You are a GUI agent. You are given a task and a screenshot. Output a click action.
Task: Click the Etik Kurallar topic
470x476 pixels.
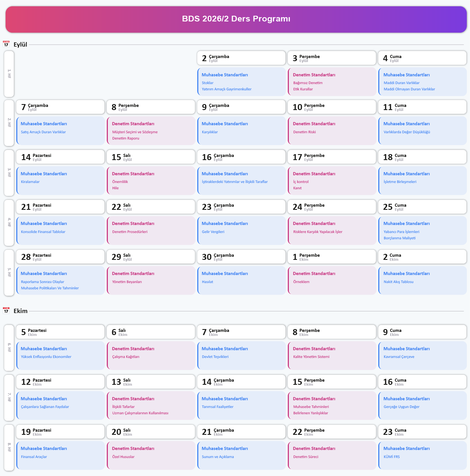(303, 89)
